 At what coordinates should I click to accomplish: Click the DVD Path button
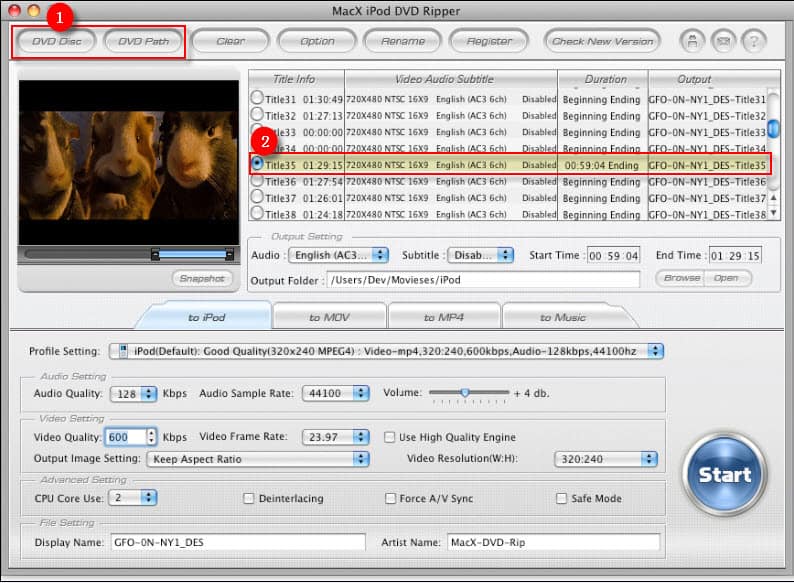coord(143,42)
